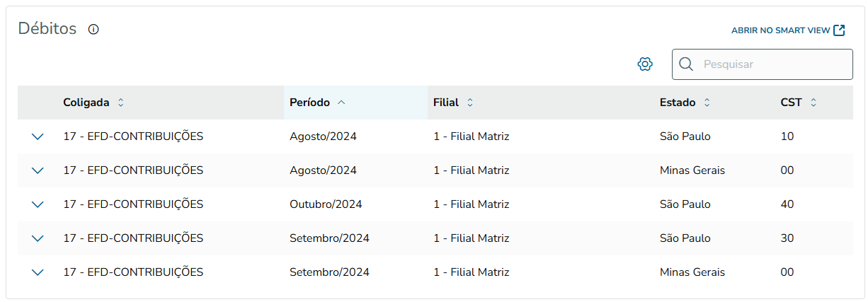Click the magnifier search icon
The width and height of the screenshot is (868, 302).
click(x=685, y=64)
